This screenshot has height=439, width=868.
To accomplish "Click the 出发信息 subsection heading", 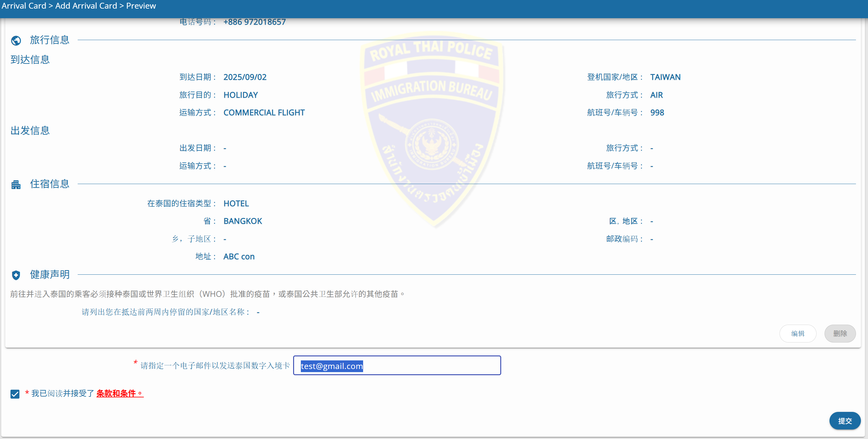I will [30, 130].
